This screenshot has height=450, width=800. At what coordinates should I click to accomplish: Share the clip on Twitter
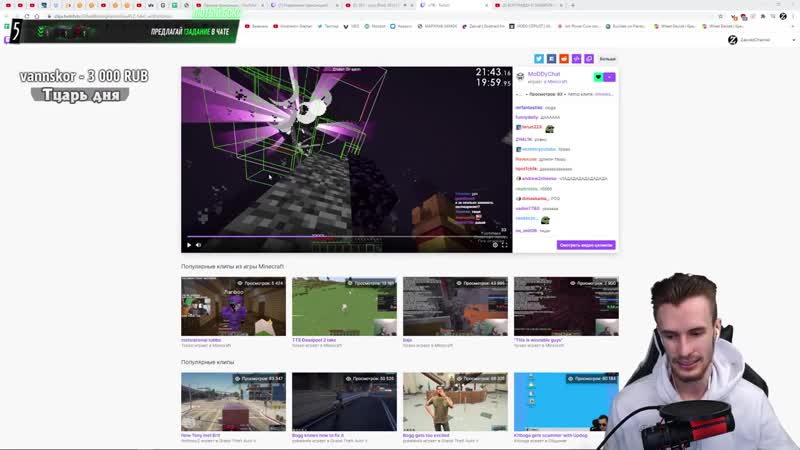(539, 59)
